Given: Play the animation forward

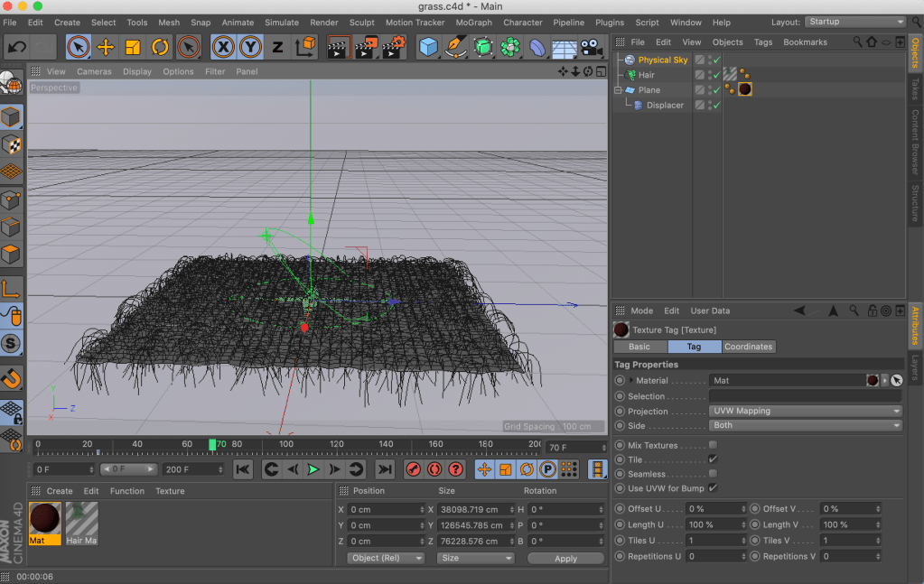Looking at the screenshot, I should point(313,469).
